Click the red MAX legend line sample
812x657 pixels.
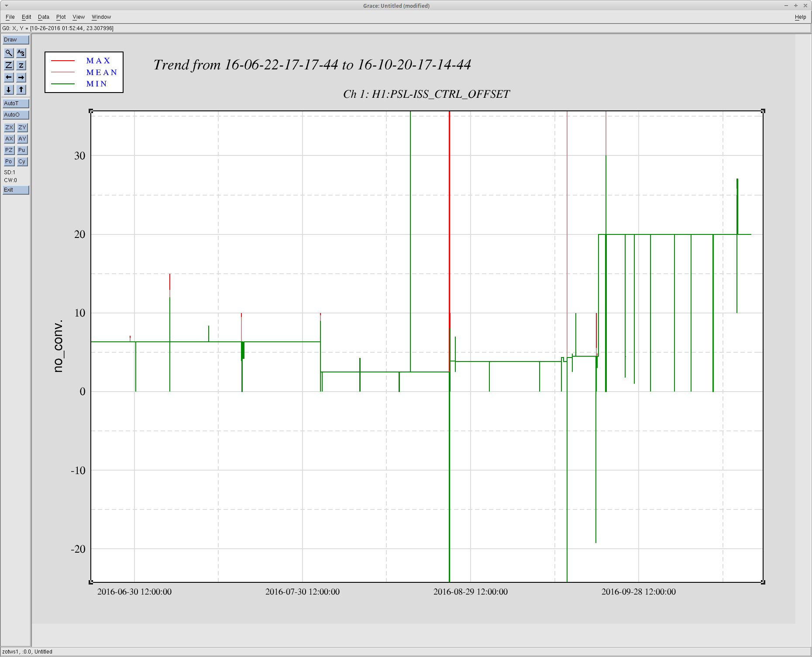[63, 61]
